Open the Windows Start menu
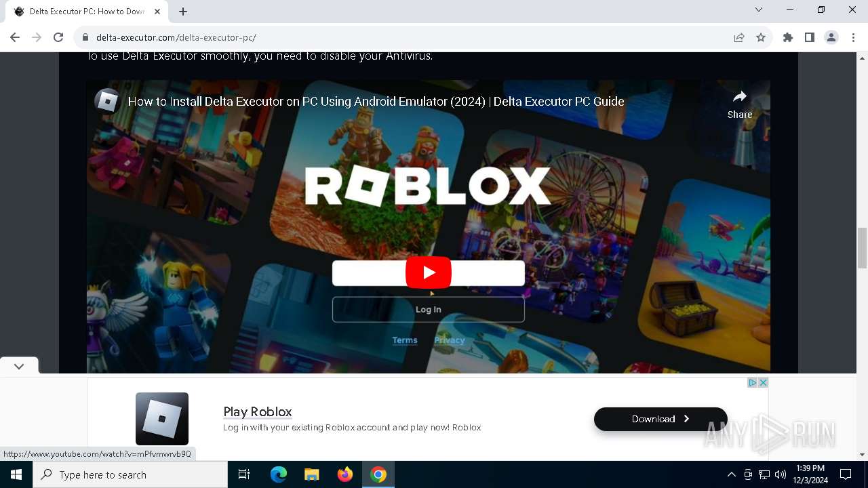The height and width of the screenshot is (488, 868). [x=16, y=474]
